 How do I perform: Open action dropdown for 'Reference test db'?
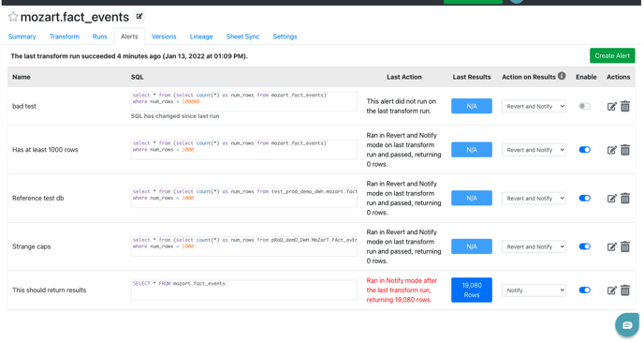[534, 199]
